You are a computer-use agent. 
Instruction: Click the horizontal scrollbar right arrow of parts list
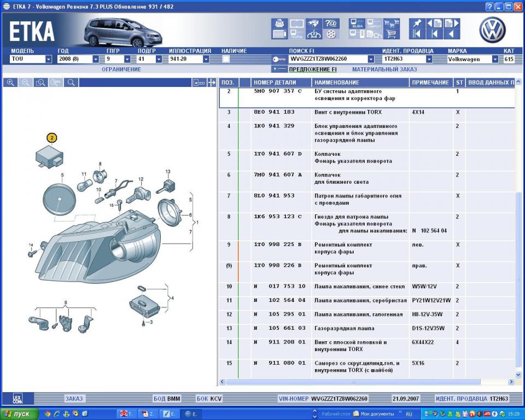coord(511,382)
